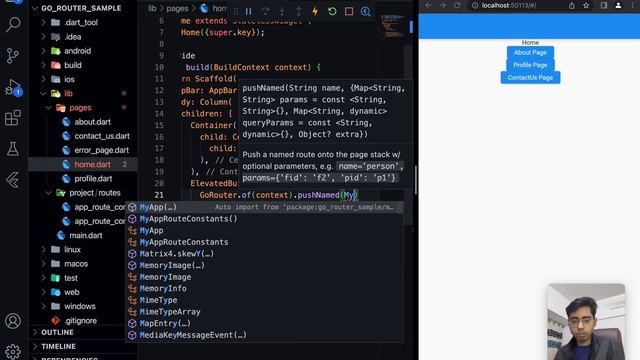Open the Testing flask view
The image size is (640, 360).
13,149
